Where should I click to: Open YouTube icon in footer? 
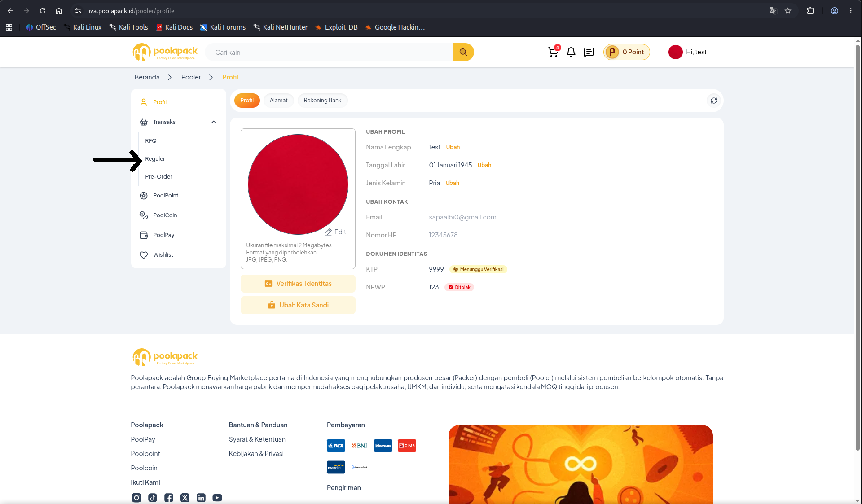217,498
